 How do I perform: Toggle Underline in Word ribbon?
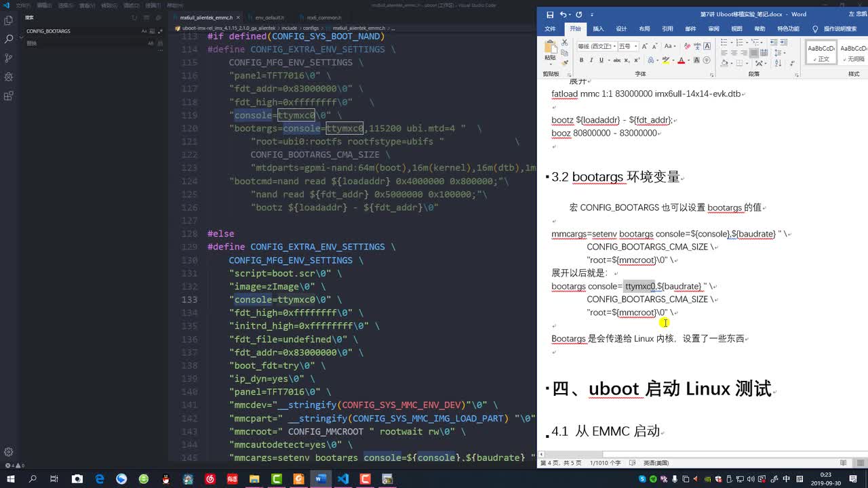click(x=601, y=60)
